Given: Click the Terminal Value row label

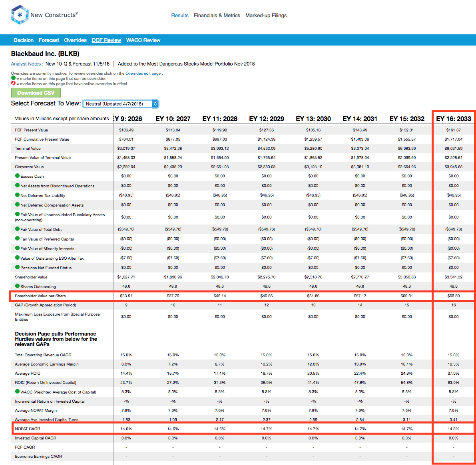Looking at the screenshot, I should click(28, 149).
